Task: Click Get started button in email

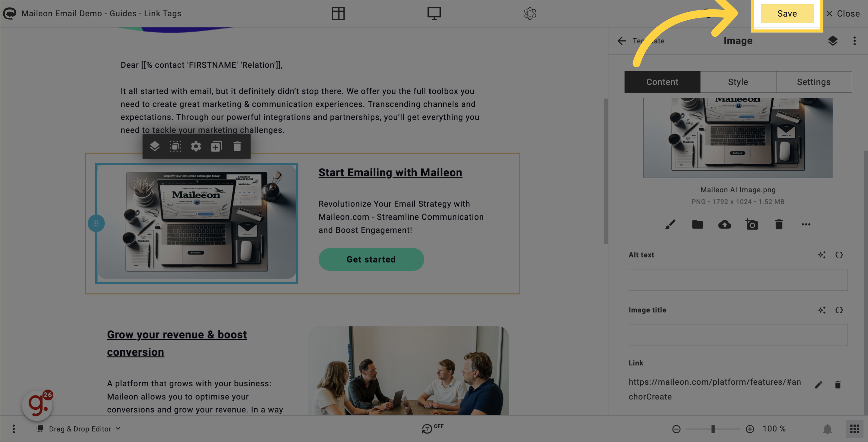Action: coord(371,259)
